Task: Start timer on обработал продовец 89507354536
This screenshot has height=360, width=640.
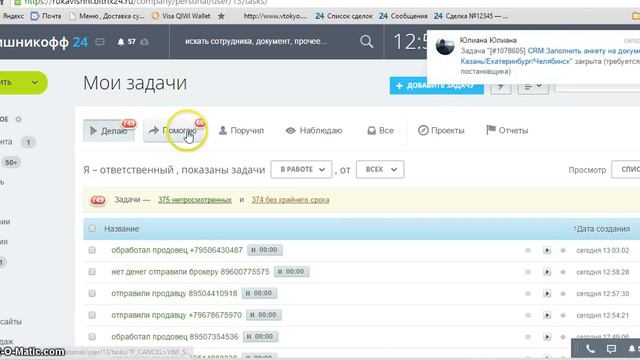Action: pos(260,337)
